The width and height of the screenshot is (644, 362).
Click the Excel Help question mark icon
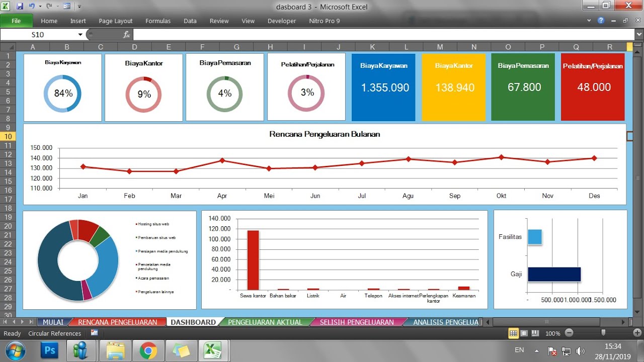click(x=601, y=21)
